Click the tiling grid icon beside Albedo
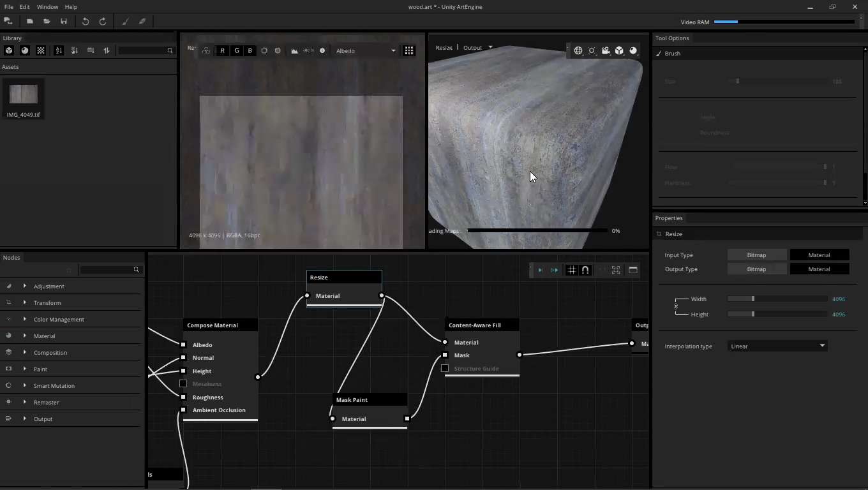This screenshot has width=868, height=490. (x=409, y=50)
